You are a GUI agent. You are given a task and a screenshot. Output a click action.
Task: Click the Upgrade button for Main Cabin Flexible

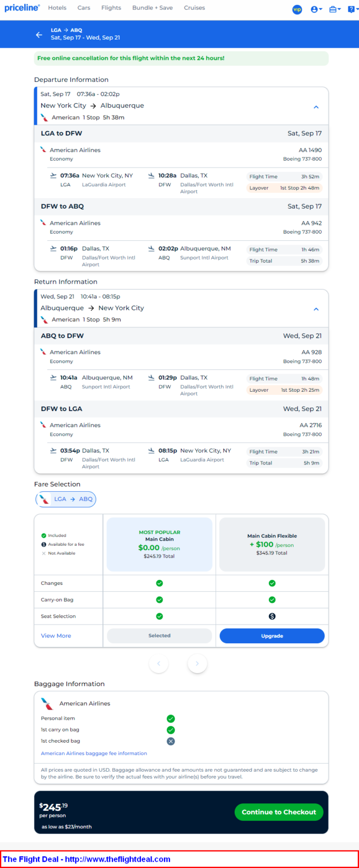[272, 636]
